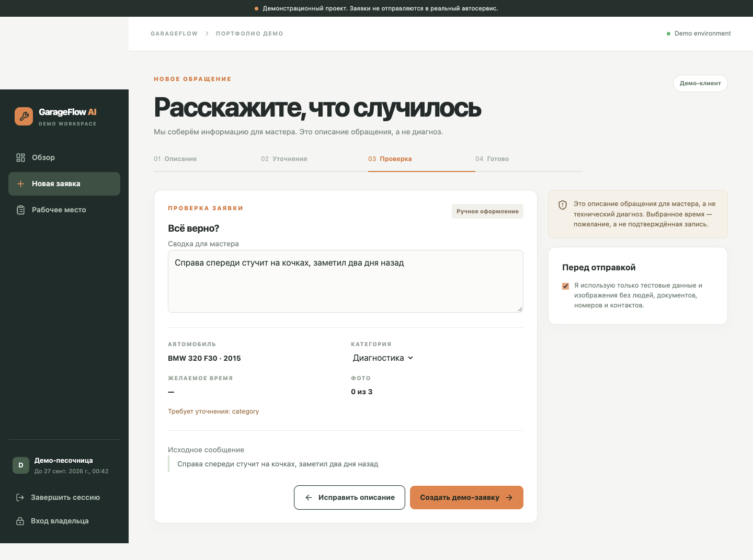
Task: Click the Исправить описание button
Action: tap(349, 497)
